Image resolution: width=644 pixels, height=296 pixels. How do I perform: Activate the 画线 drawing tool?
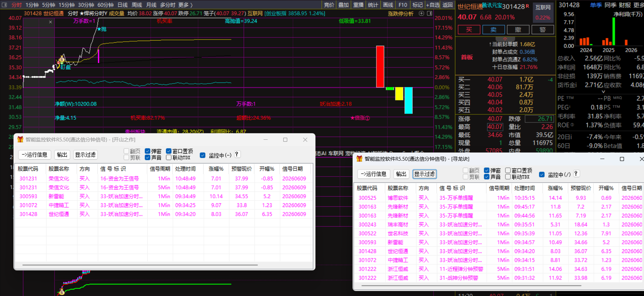pos(388,5)
